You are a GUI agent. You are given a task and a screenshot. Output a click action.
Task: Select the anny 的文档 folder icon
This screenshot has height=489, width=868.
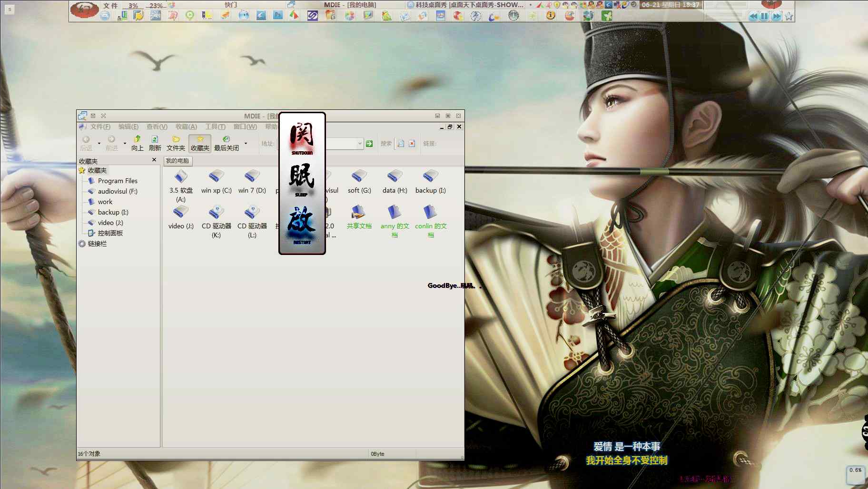click(x=395, y=222)
